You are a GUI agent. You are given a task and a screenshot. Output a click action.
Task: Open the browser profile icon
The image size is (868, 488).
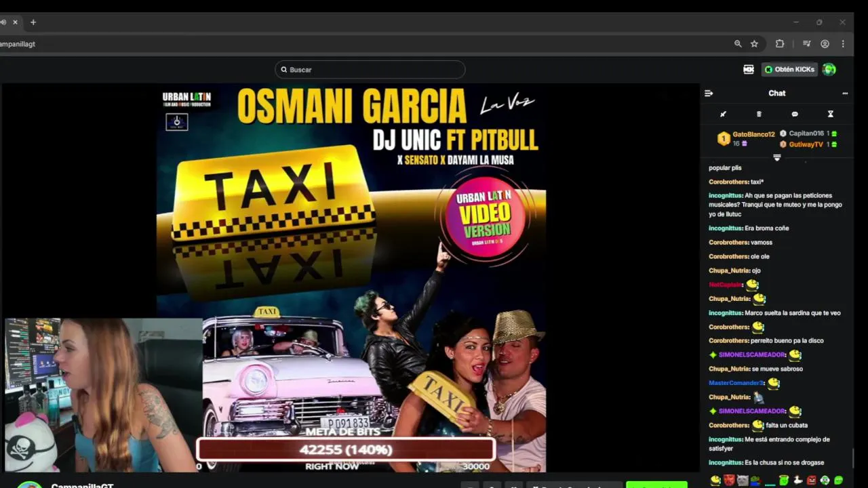point(825,44)
